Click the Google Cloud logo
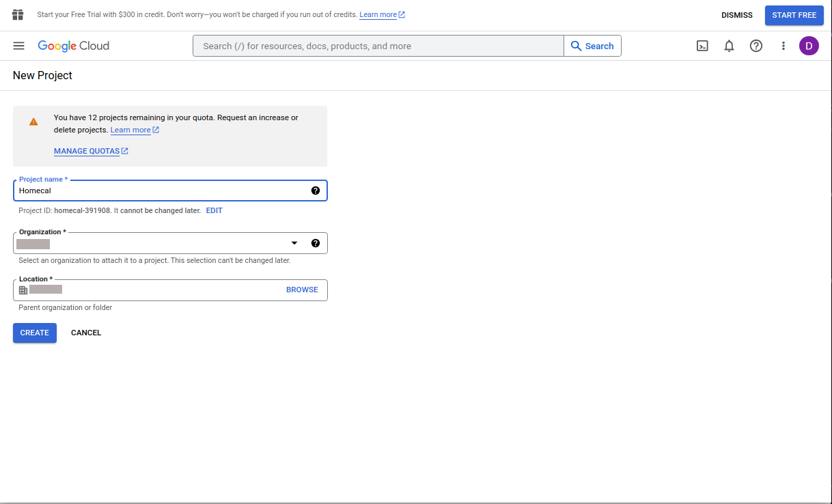832x504 pixels. point(73,46)
